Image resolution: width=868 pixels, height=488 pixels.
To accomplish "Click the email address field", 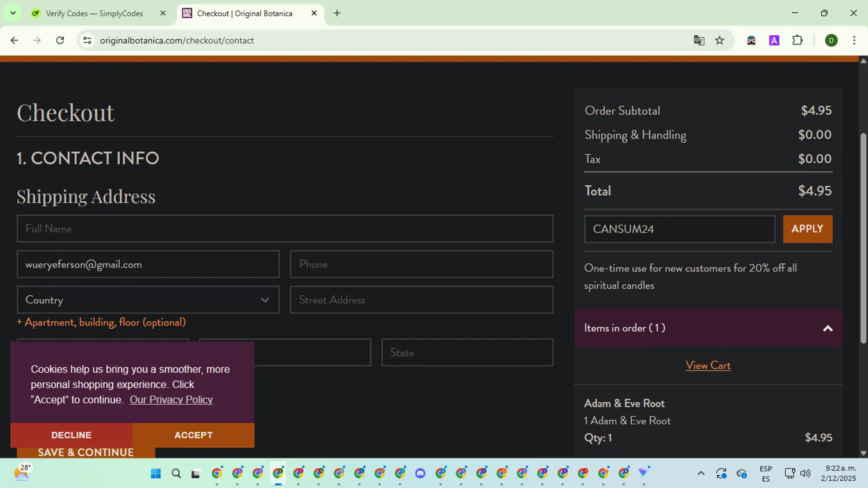I will (148, 265).
